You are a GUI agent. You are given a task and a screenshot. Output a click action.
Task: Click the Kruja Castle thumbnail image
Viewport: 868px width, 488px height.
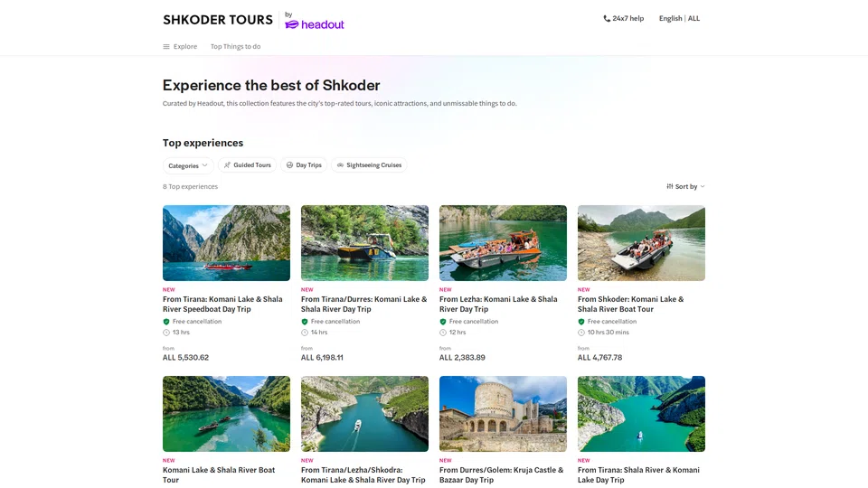click(x=504, y=414)
